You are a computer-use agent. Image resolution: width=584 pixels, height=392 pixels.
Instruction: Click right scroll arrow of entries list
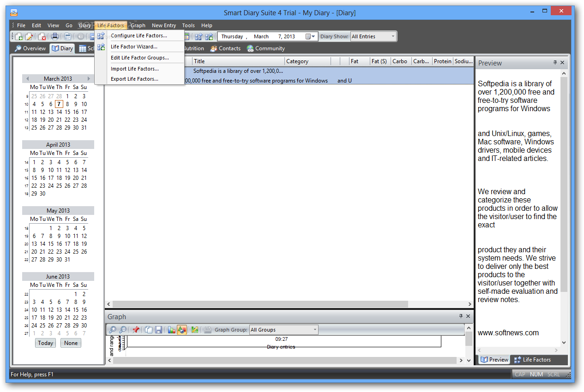[x=470, y=304]
